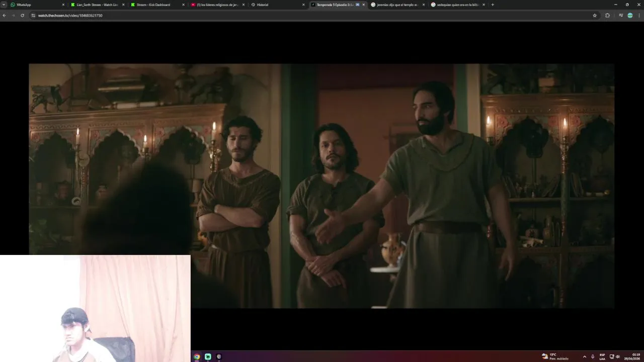Reload the current page

(22, 16)
